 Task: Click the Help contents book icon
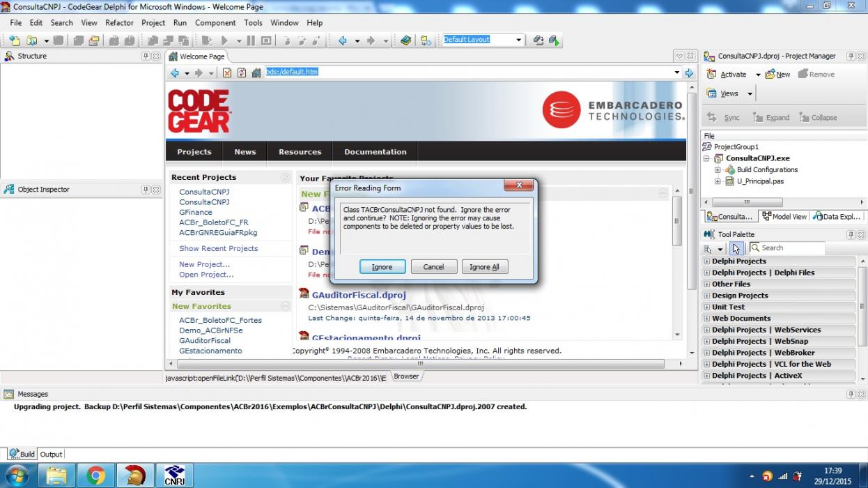(406, 40)
